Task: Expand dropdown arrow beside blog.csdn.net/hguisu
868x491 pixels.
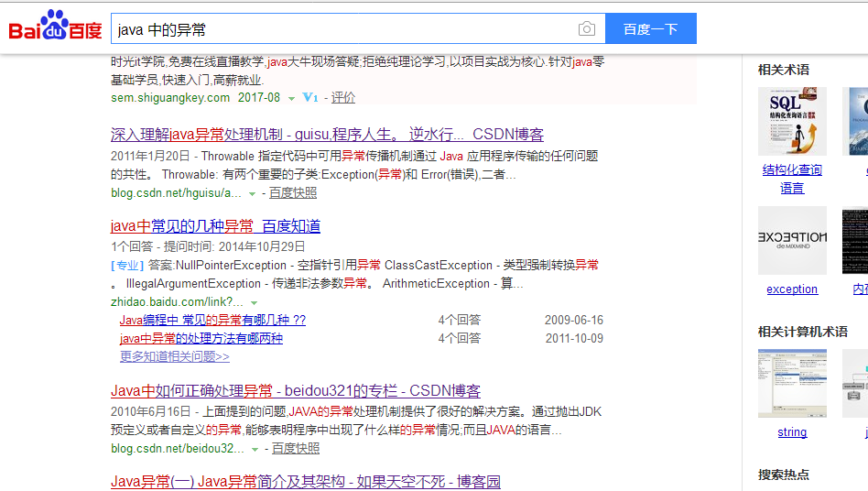Action: pos(252,193)
